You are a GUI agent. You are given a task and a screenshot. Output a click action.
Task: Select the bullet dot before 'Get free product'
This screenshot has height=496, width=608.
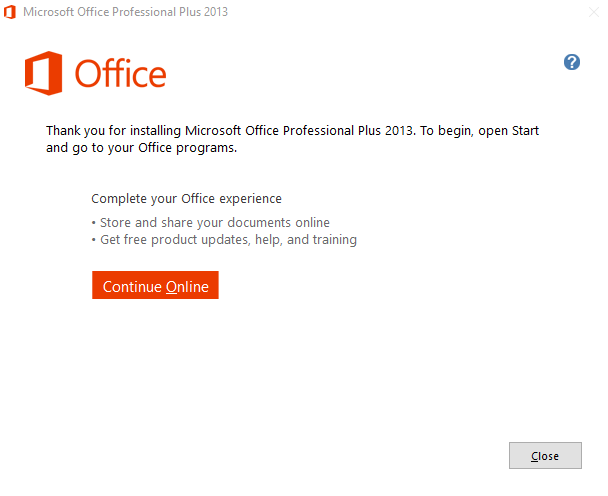tap(93, 240)
